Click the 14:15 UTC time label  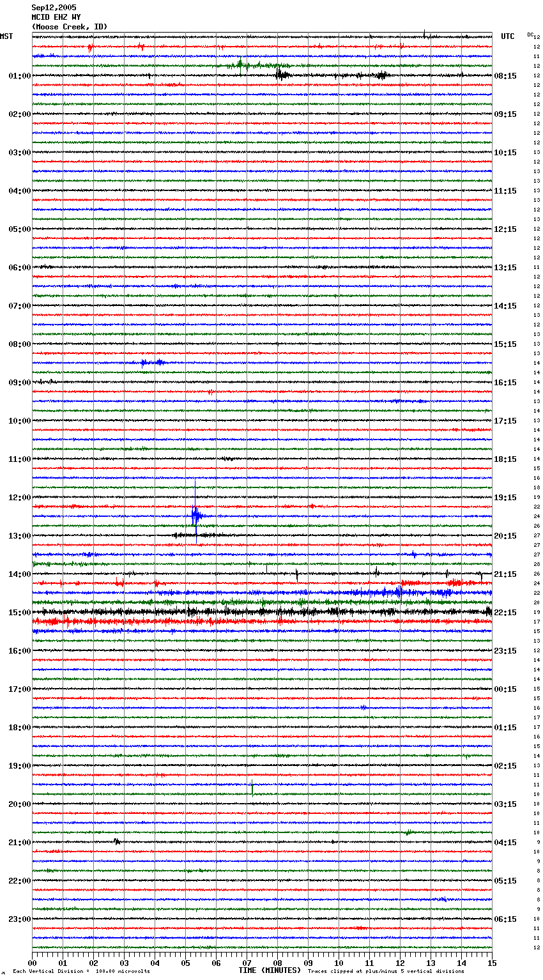tap(505, 306)
